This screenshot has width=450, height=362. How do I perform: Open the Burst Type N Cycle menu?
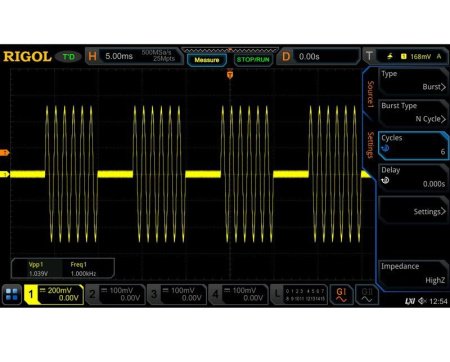click(x=413, y=113)
